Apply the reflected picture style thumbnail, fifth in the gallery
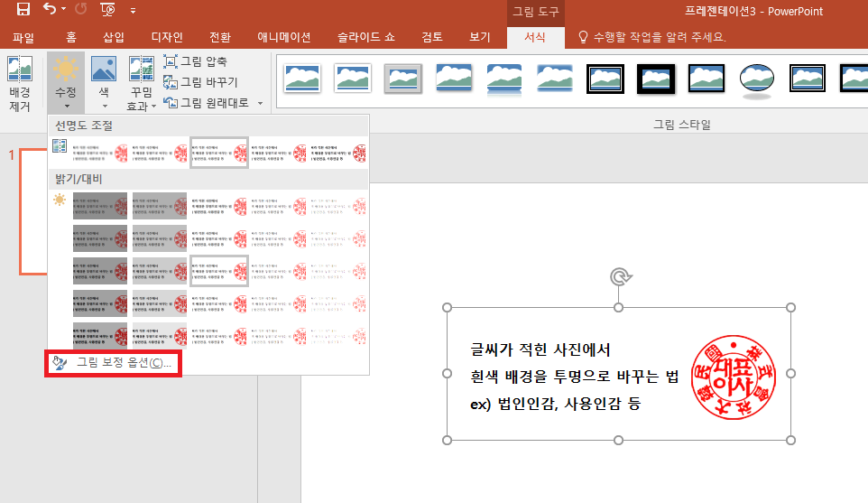Image resolution: width=868 pixels, height=503 pixels. [503, 79]
